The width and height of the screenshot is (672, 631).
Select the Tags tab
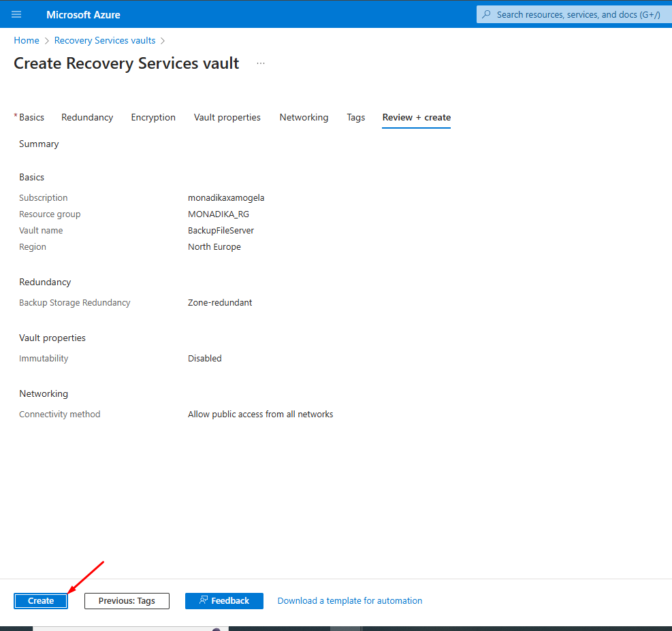click(x=355, y=117)
